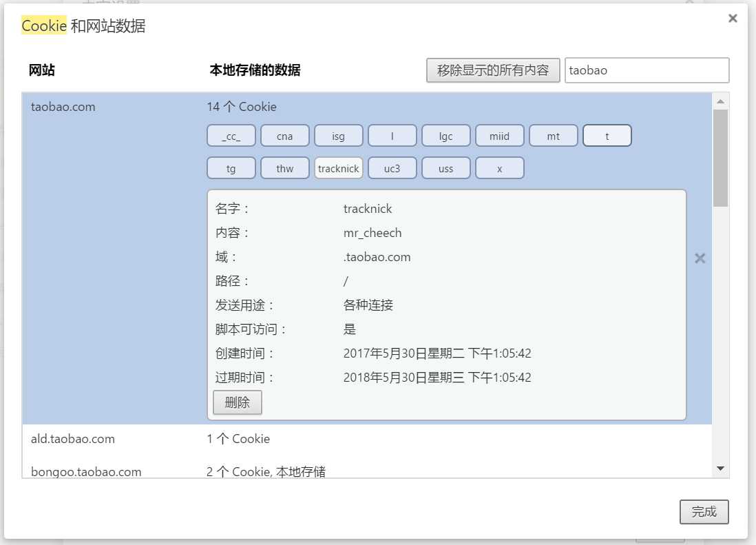Screen dimensions: 756x545
Task: Select the t cookie chip
Action: coord(607,136)
